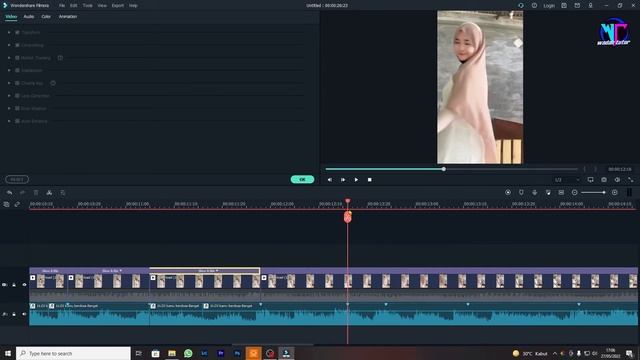Switch to the Color tab
Image resolution: width=640 pixels, height=360 pixels.
(46, 17)
